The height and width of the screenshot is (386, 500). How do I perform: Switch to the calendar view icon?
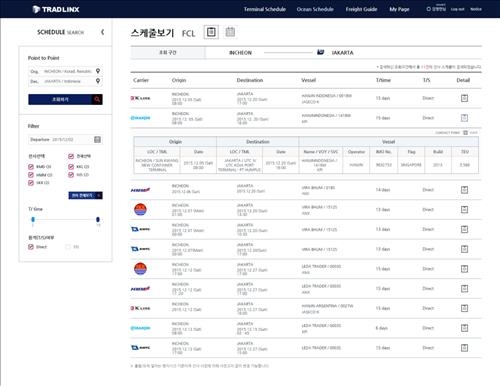coord(230,32)
